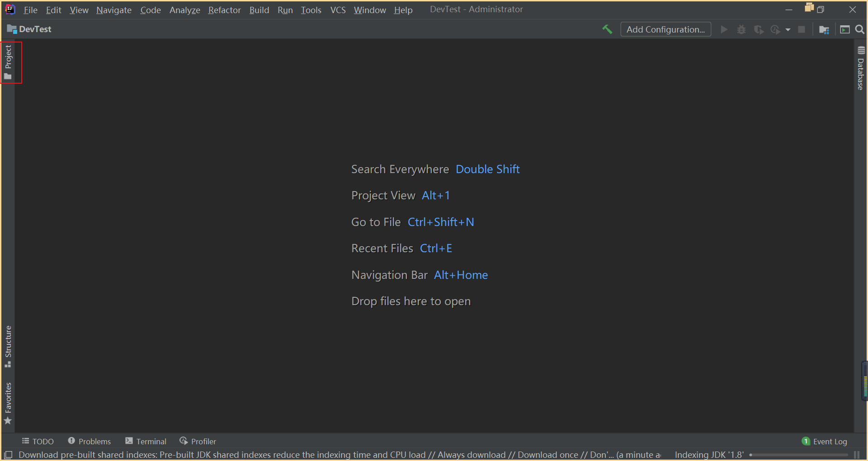The height and width of the screenshot is (461, 868).
Task: Open the Problems tool window
Action: click(90, 441)
